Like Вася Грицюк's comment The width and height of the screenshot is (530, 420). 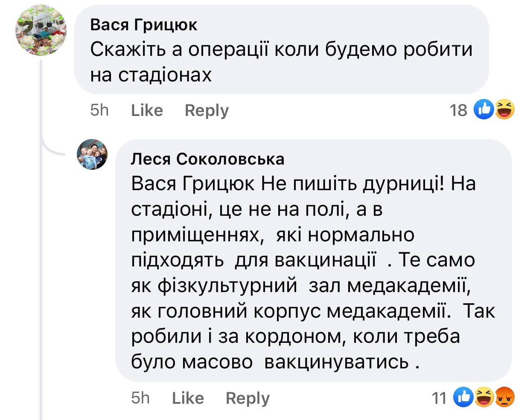point(147,110)
